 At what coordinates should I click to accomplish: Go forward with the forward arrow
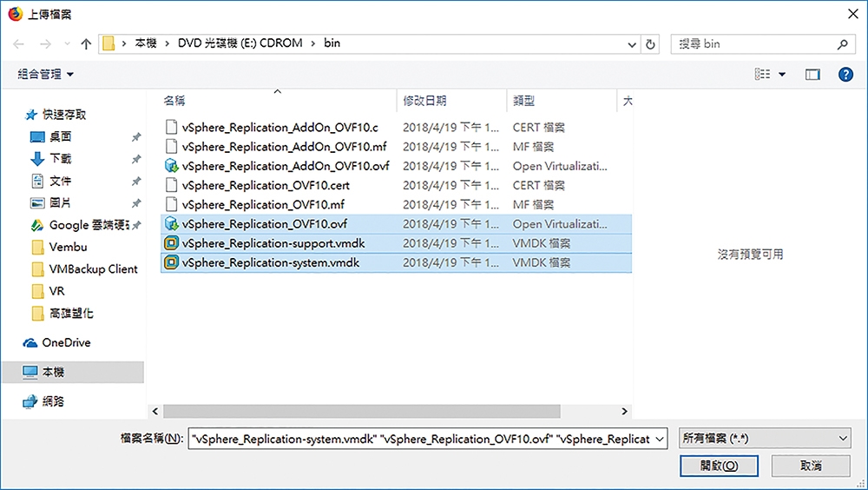[x=45, y=43]
